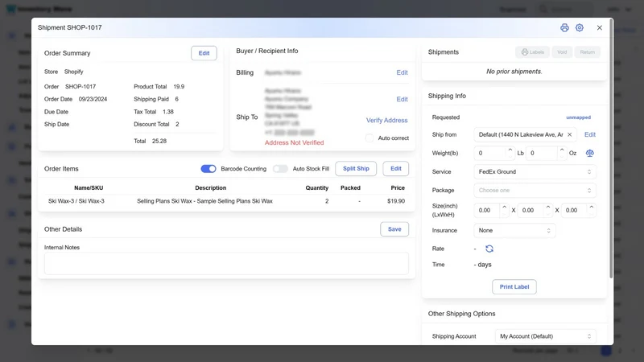The image size is (644, 362).
Task: Close the Shipment SHOP-1017 dialog
Action: pos(600,27)
